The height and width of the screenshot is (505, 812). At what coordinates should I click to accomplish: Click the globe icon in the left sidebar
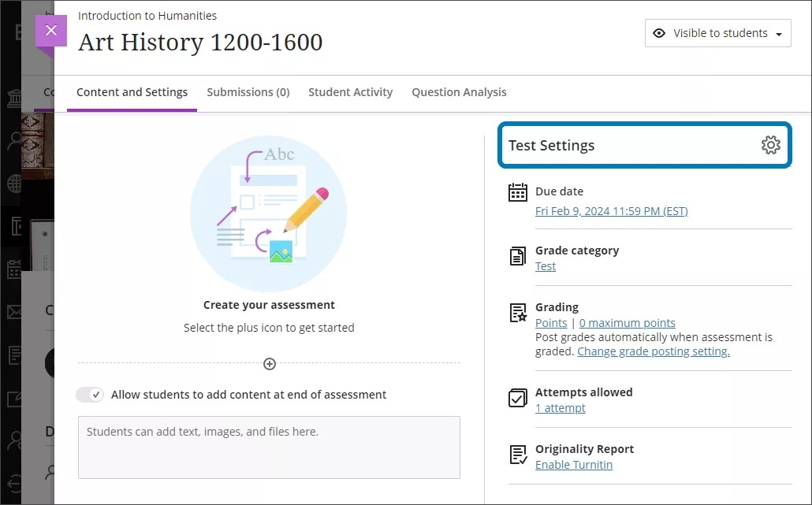(x=13, y=183)
